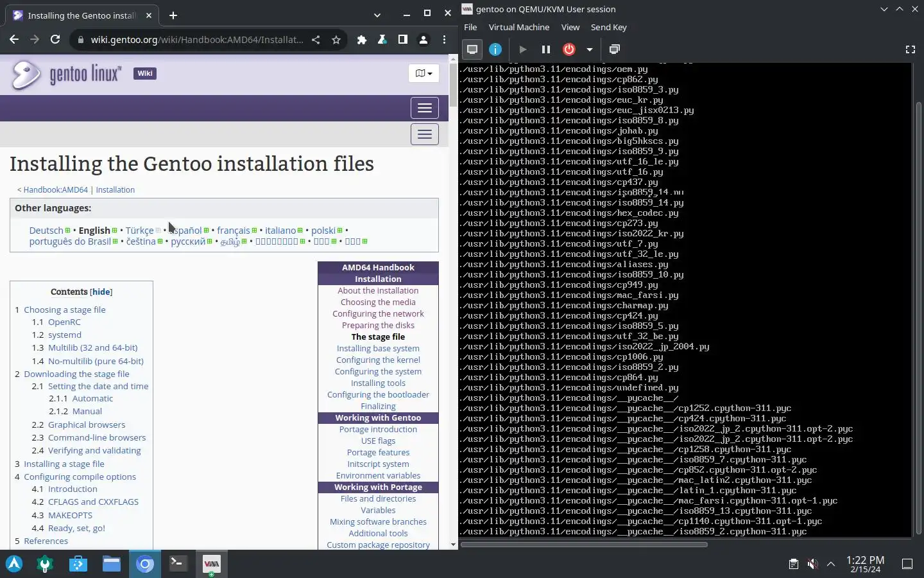Hide the Contents table
Viewport: 924px width, 578px height.
[101, 292]
